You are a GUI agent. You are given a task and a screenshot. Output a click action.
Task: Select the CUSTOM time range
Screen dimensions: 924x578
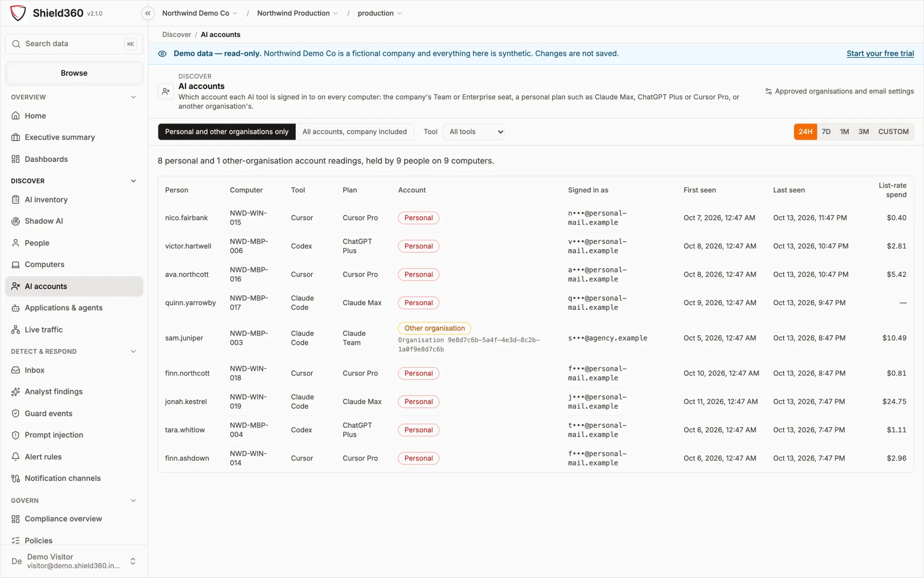tap(893, 132)
